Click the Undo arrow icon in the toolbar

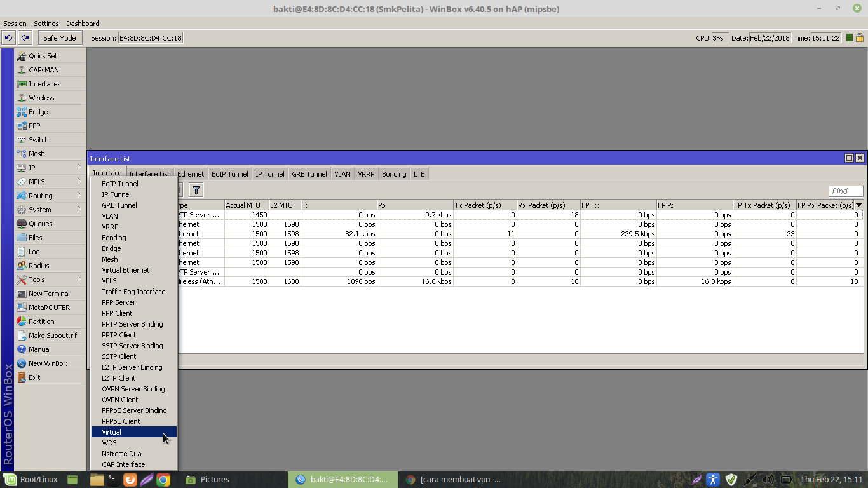pyautogui.click(x=9, y=38)
